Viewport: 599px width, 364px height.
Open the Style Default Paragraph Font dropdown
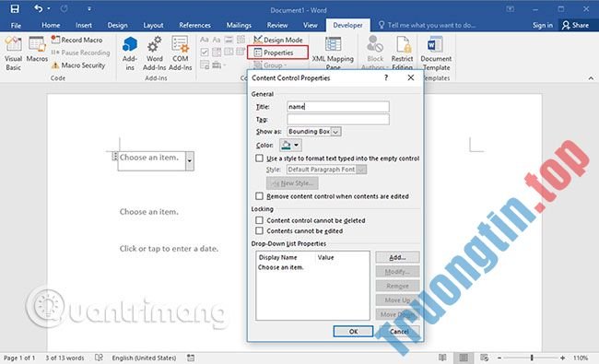pyautogui.click(x=361, y=170)
